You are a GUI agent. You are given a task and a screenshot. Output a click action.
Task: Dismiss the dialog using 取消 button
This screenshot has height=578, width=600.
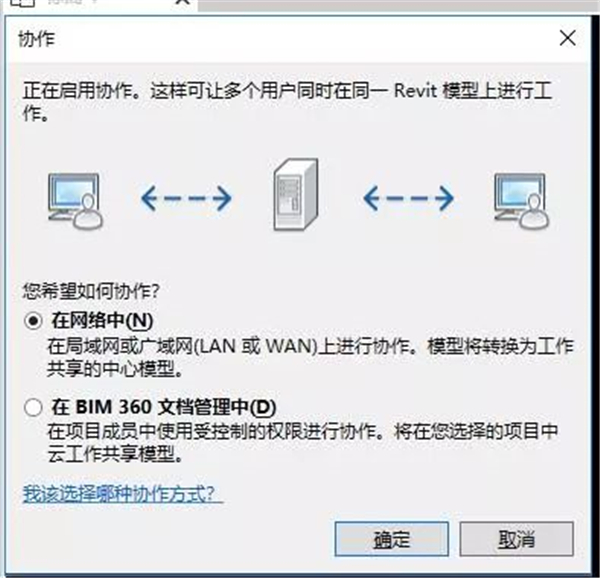(x=517, y=539)
